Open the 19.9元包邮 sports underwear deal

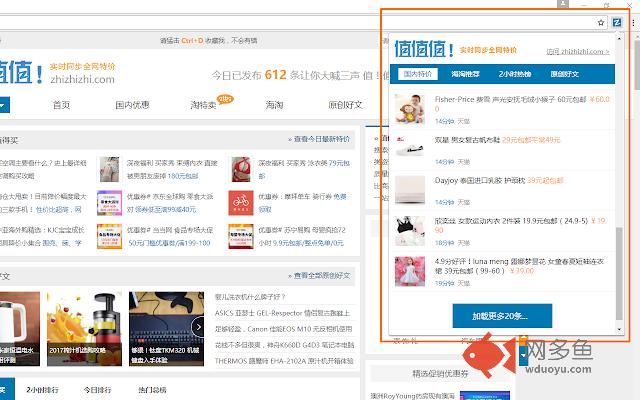(511, 221)
